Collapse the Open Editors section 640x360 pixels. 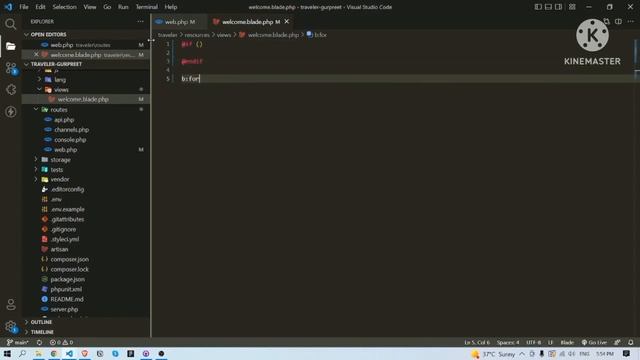point(48,35)
